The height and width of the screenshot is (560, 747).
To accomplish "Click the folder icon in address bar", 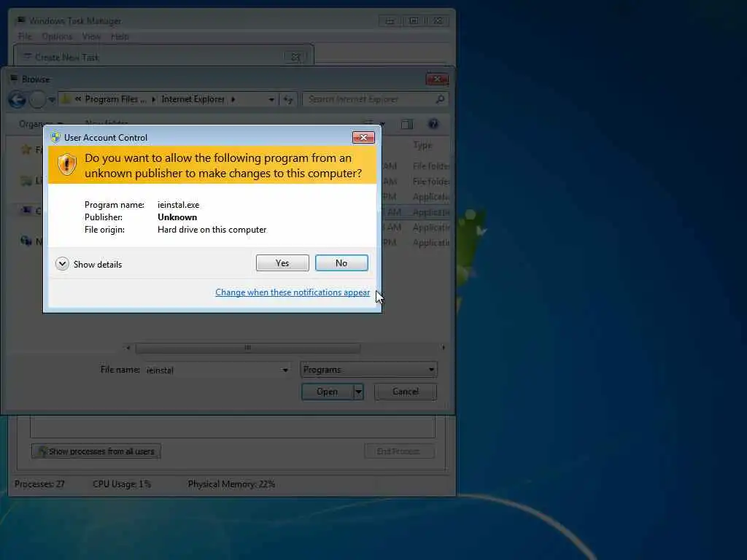I will click(66, 99).
